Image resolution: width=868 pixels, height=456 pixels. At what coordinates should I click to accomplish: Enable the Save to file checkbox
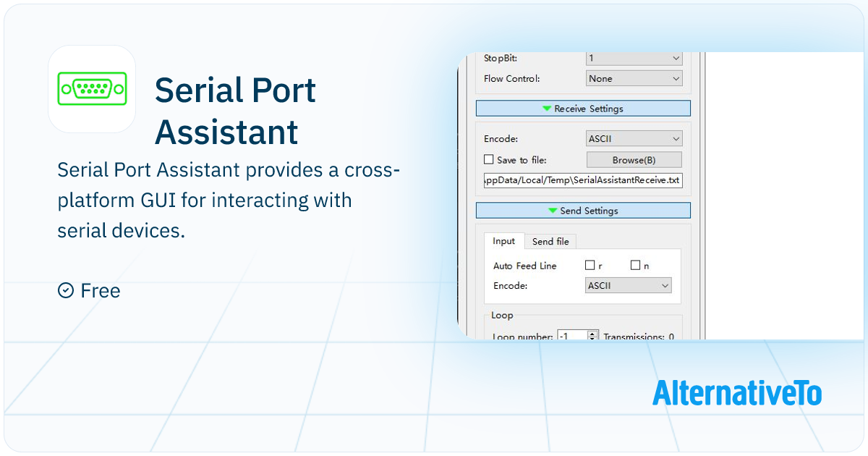(488, 159)
